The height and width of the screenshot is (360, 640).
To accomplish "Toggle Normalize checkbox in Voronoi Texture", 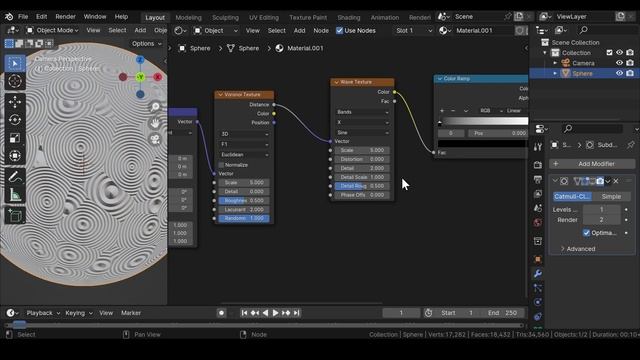I will coord(221,165).
